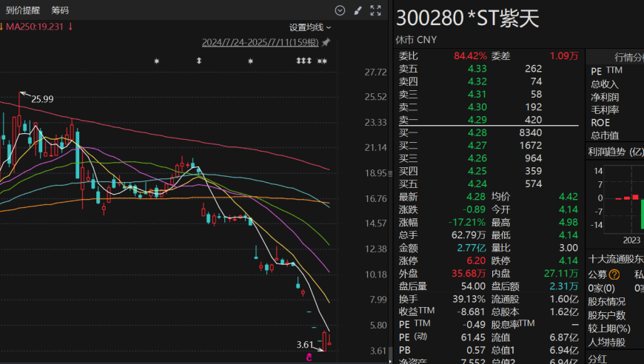The image size is (644, 364).
Task: Open the 到价提醒 price alert tab
Action: 23,10
